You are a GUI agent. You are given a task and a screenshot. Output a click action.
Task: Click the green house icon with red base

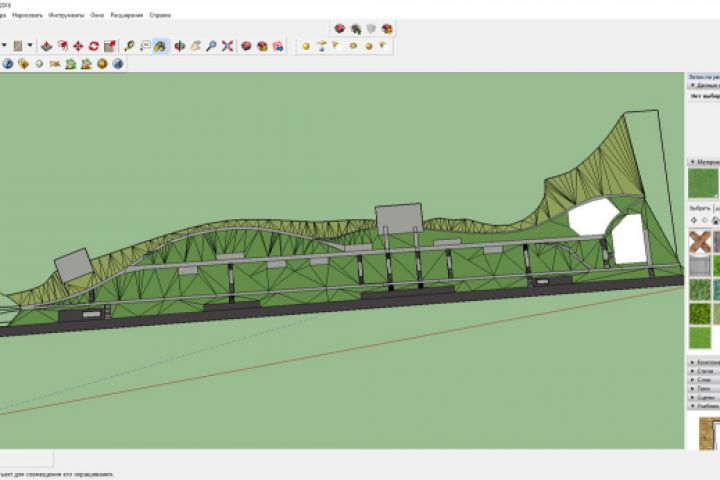86,64
